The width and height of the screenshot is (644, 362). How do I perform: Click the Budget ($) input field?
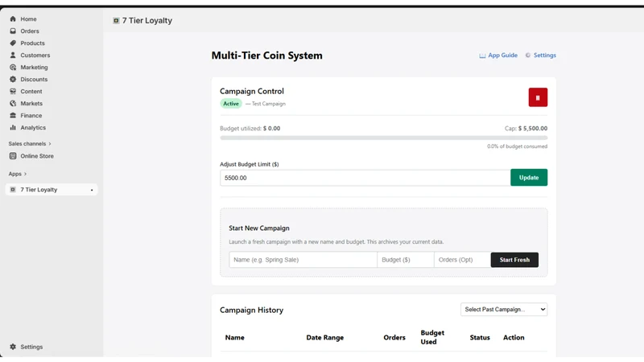pos(406,260)
